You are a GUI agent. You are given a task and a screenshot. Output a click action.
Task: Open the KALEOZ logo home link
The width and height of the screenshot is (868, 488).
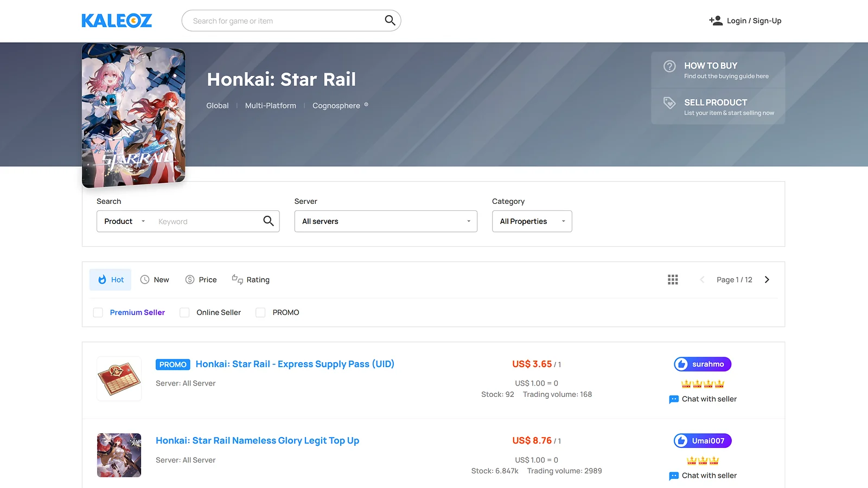(117, 21)
